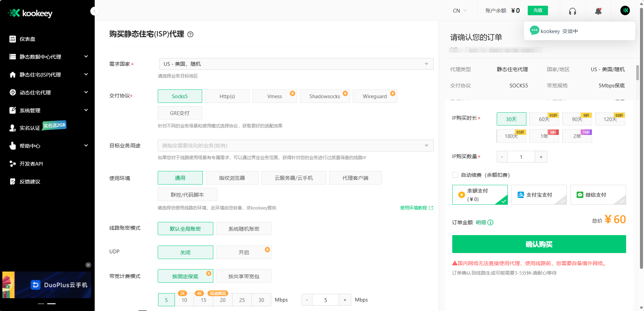
Task: Open the 仪表盘 dashboard icon
Action: tap(12, 39)
